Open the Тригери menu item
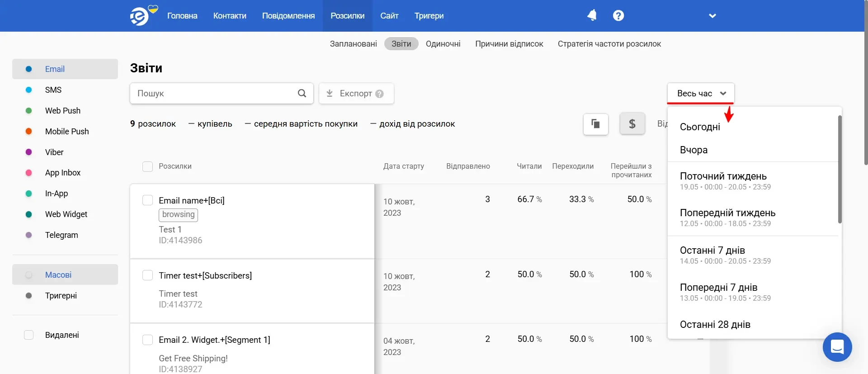 coord(429,16)
